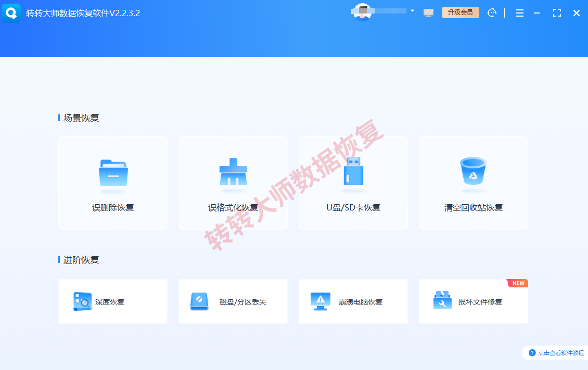Open the 清空回收站恢复 recycle bin icon
The image size is (588, 370).
[x=473, y=171]
